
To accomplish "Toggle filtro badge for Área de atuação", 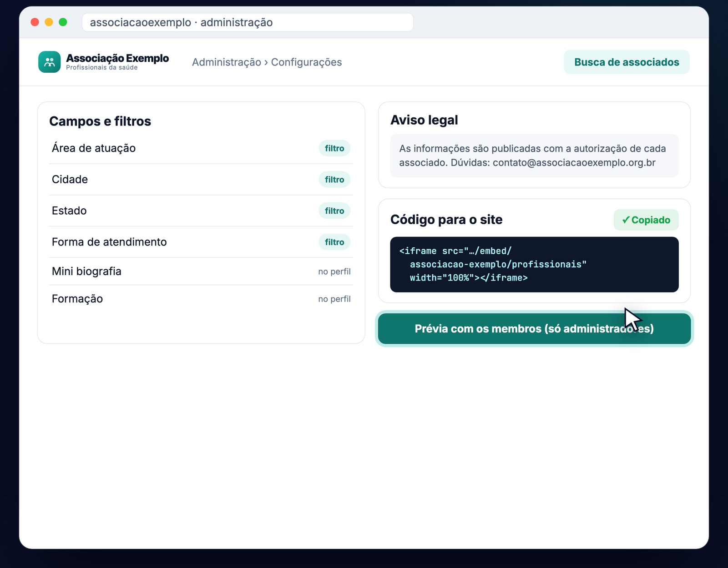I will pyautogui.click(x=334, y=148).
